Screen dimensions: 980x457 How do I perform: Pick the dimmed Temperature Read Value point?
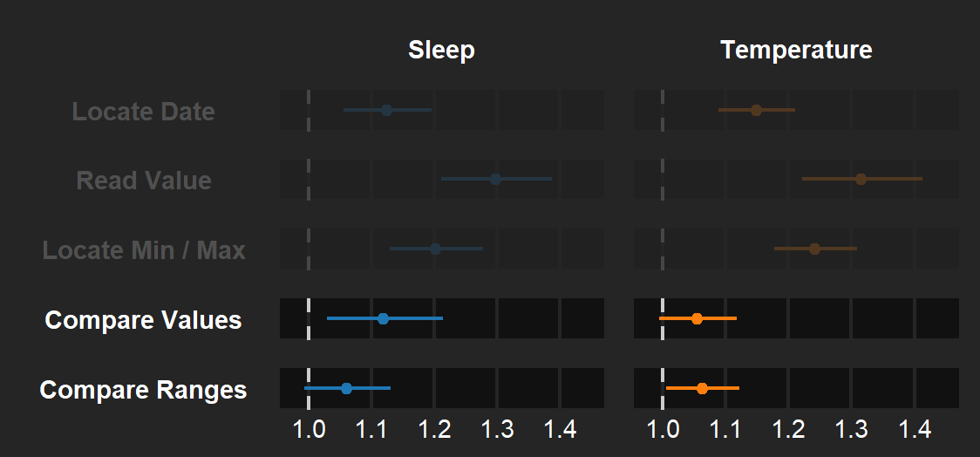(861, 179)
